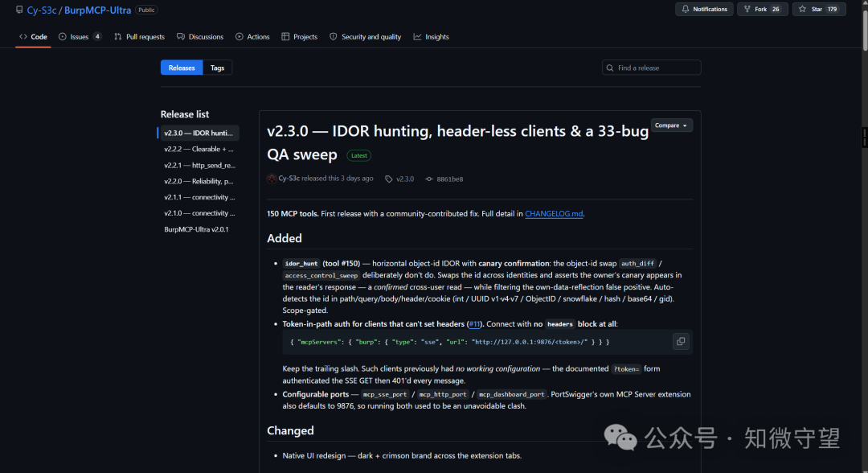The image size is (868, 473).
Task: Open the fork count 26
Action: point(776,10)
